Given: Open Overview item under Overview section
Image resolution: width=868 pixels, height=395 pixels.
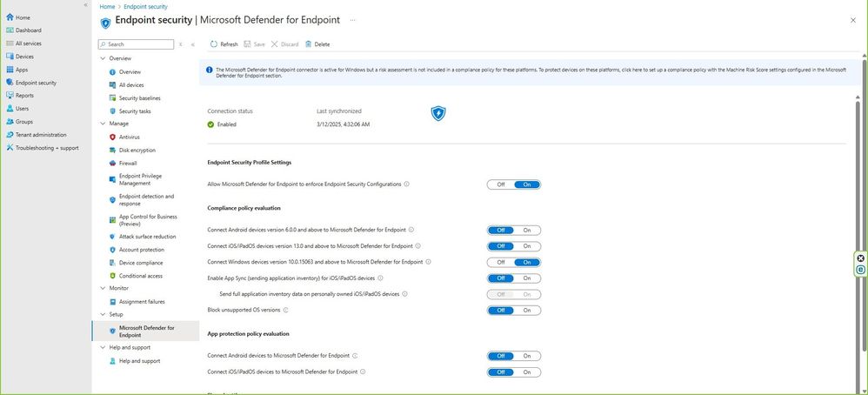Looking at the screenshot, I should (130, 72).
